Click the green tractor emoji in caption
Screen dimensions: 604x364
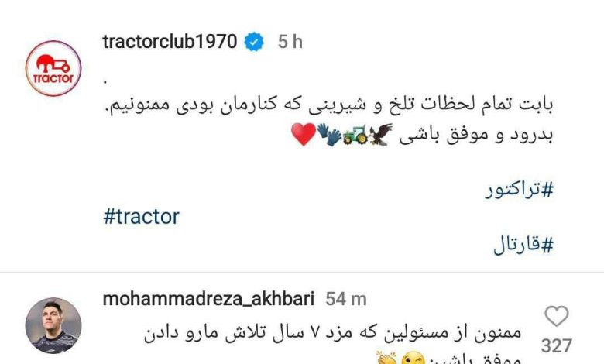tap(355, 136)
